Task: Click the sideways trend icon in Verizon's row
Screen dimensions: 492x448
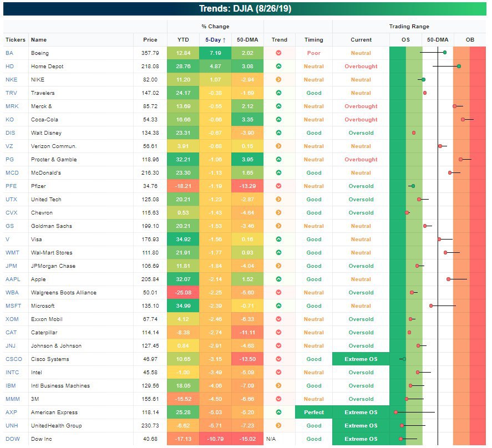Action: (278, 146)
